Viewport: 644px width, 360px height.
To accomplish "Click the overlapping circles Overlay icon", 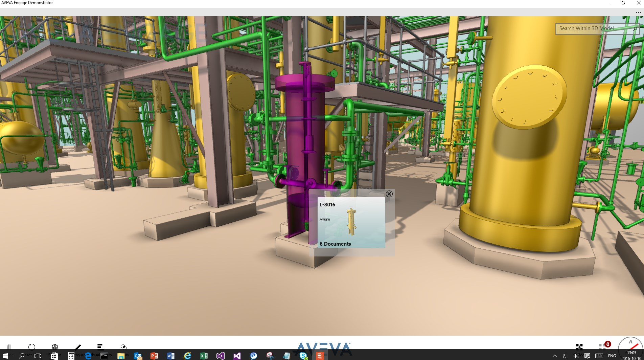I will click(123, 347).
